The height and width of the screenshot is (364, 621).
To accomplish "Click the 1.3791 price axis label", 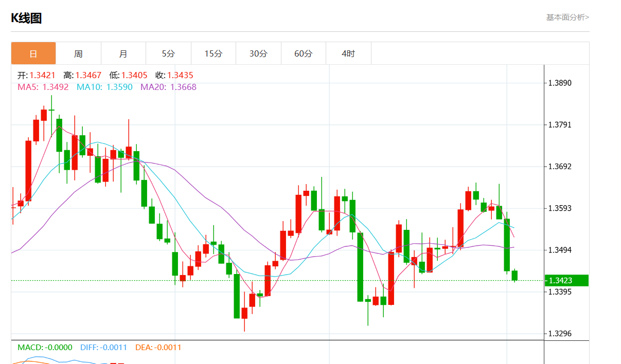I will click(x=560, y=125).
